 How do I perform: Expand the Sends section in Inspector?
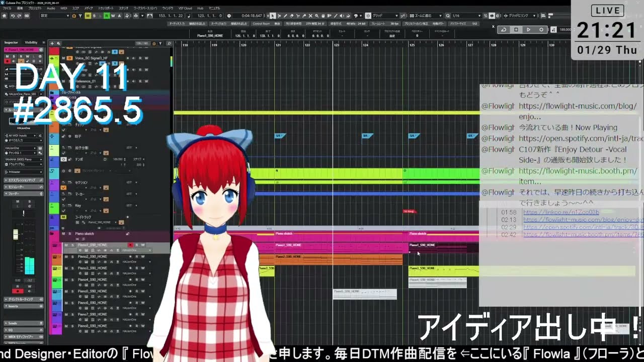pyautogui.click(x=24, y=323)
